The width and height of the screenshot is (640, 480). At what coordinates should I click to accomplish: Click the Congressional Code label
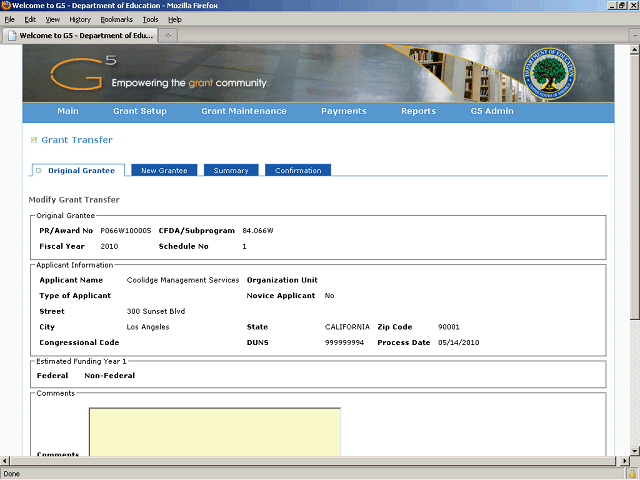[x=79, y=342]
